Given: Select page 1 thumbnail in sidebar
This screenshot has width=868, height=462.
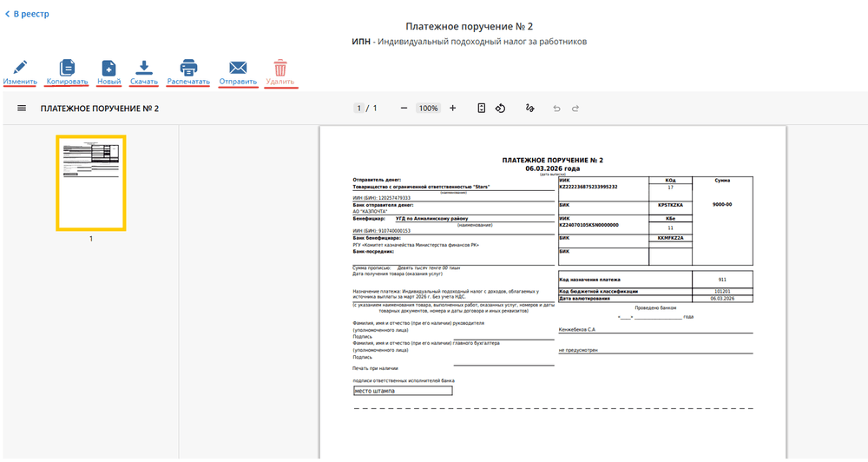Looking at the screenshot, I should point(91,183).
